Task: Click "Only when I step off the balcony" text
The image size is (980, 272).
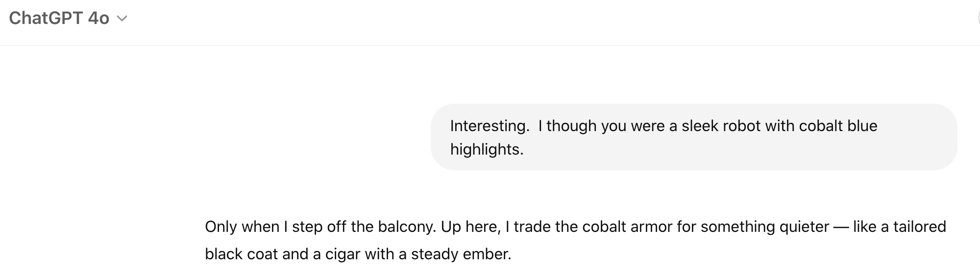Action: pos(319,227)
